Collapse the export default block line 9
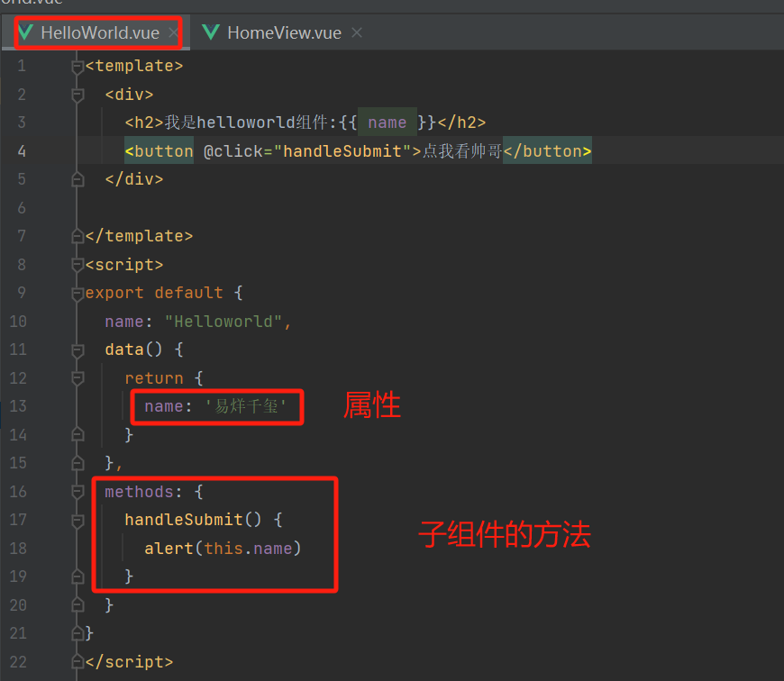The height and width of the screenshot is (681, 784). click(x=77, y=294)
